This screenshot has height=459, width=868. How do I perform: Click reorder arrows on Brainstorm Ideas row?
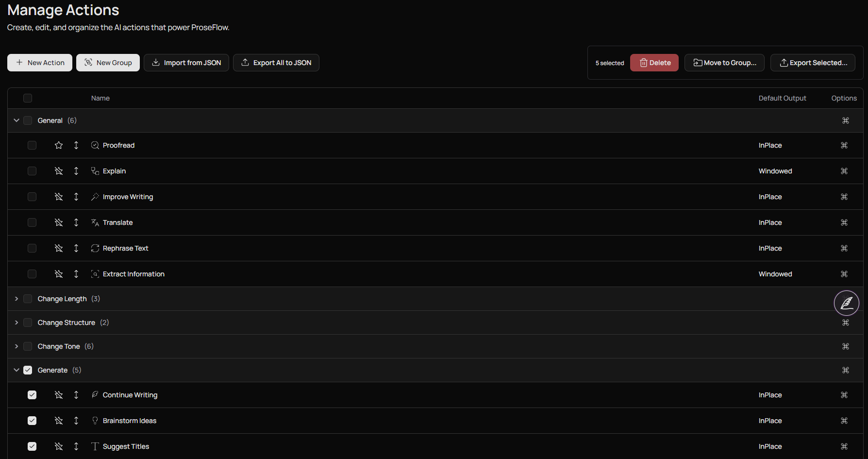[76, 421]
